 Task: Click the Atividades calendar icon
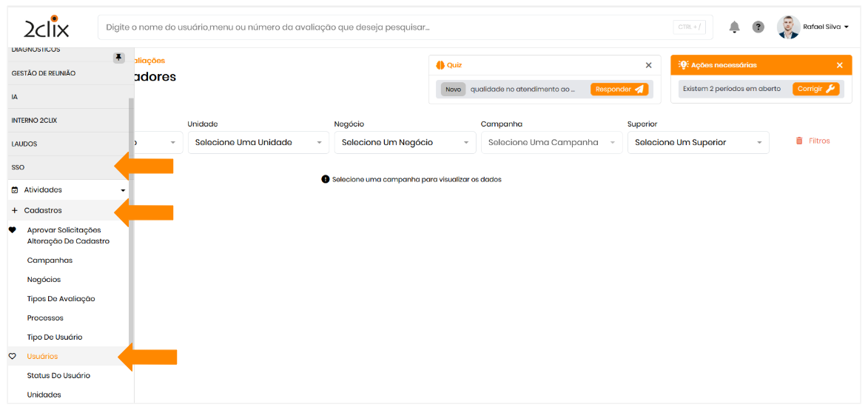15,190
